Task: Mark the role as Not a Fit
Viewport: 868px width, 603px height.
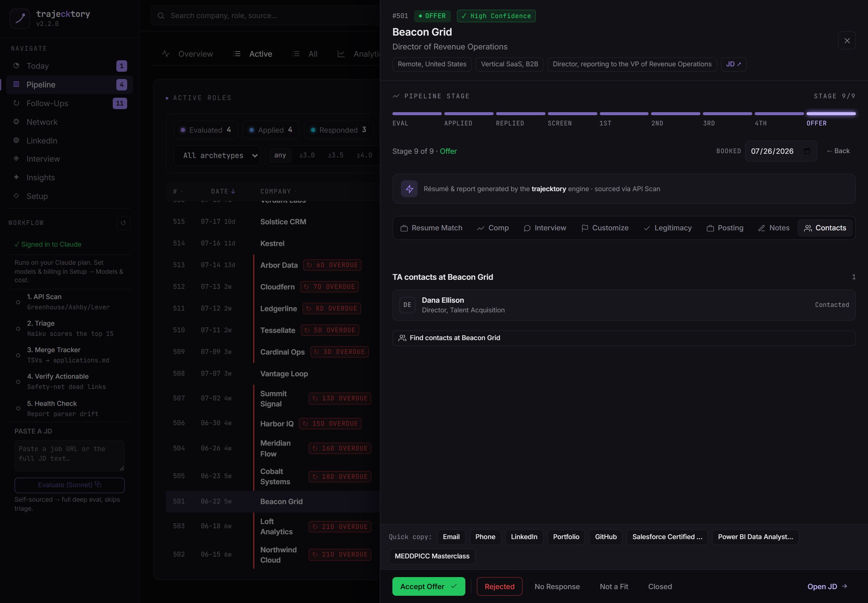Action: (x=614, y=587)
